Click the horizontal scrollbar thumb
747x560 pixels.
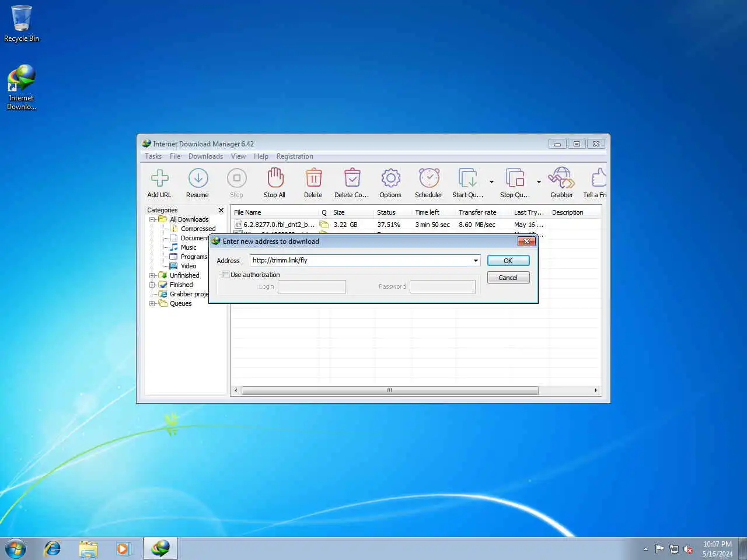[x=390, y=390]
